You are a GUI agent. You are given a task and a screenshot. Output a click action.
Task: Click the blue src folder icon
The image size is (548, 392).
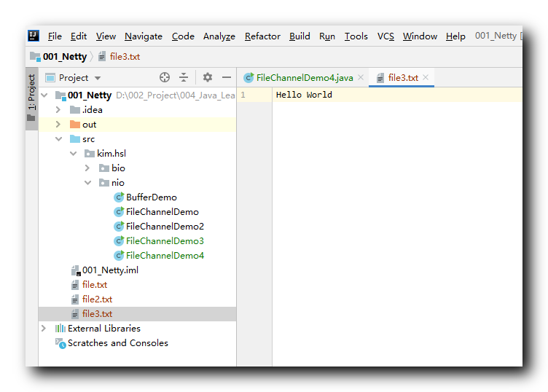tap(75, 139)
